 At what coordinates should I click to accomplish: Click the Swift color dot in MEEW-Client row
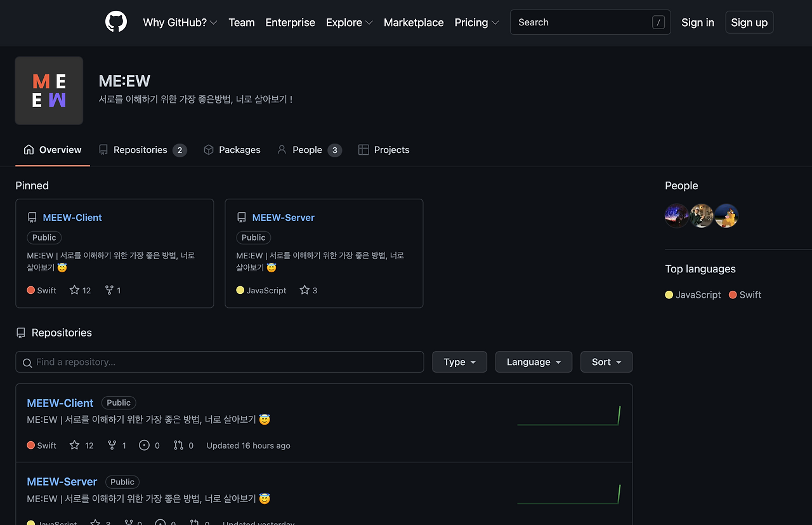(31, 445)
